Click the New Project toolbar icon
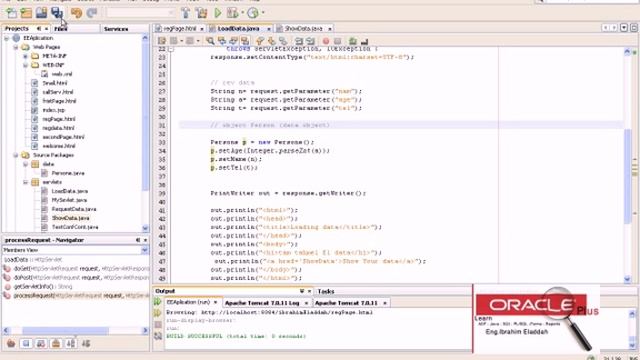 (26, 13)
